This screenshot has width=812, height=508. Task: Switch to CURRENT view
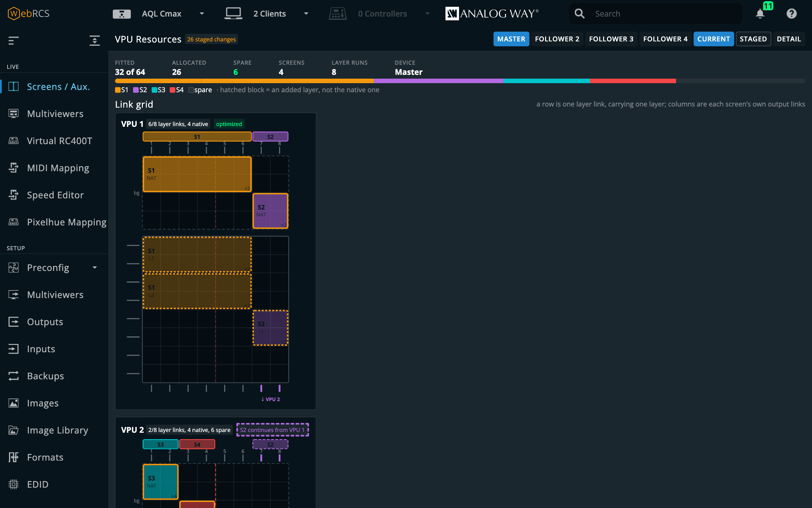click(x=714, y=39)
